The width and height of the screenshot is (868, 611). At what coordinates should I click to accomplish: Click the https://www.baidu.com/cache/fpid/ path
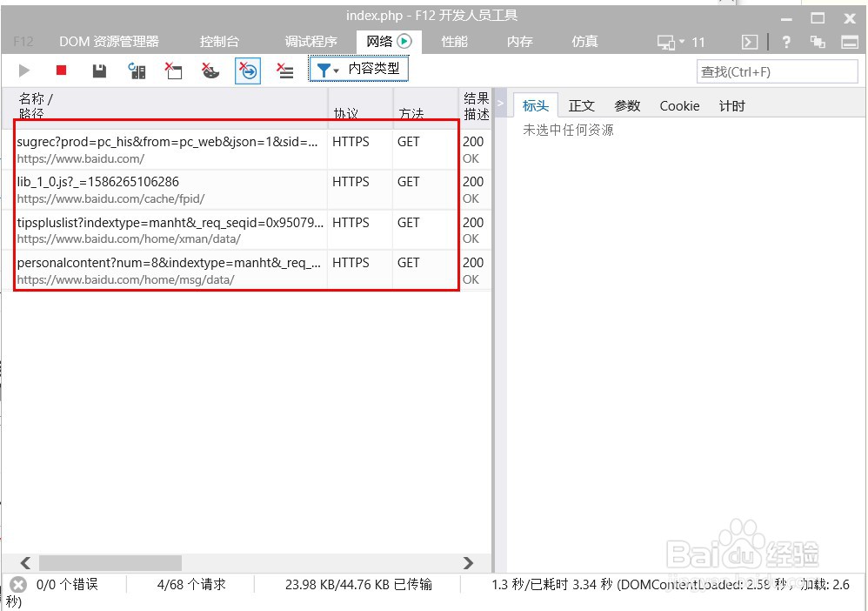click(110, 198)
